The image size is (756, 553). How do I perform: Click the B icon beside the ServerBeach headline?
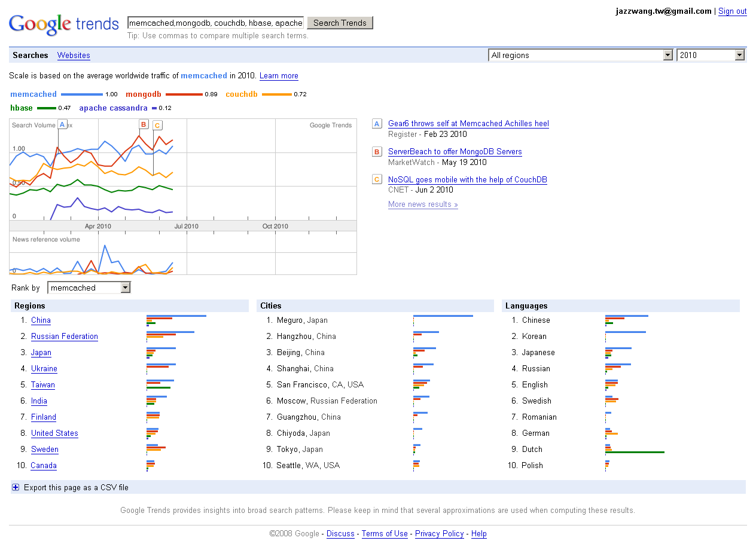pos(377,152)
